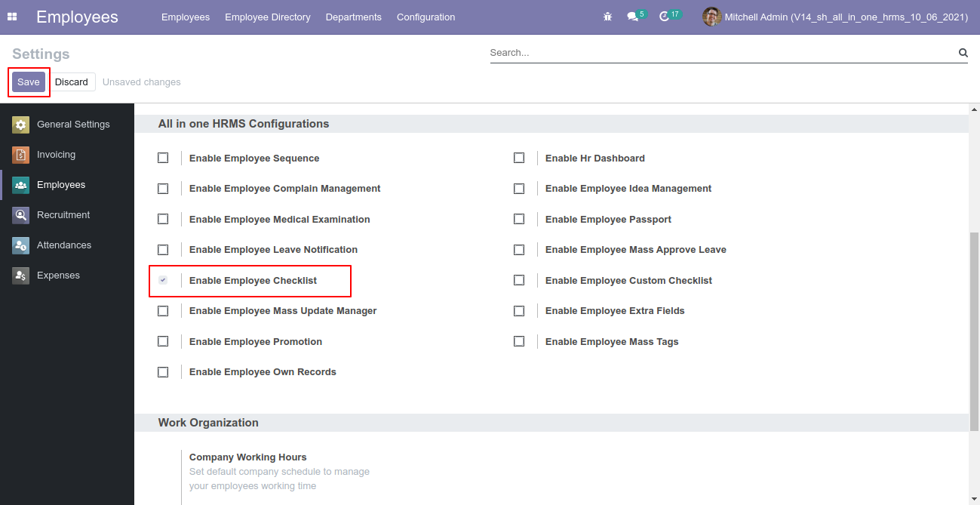Select the General Settings gear icon
This screenshot has height=505, width=980.
(20, 125)
